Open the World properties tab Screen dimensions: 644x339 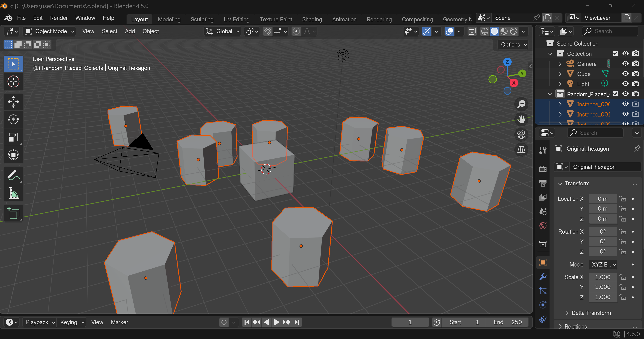point(543,226)
